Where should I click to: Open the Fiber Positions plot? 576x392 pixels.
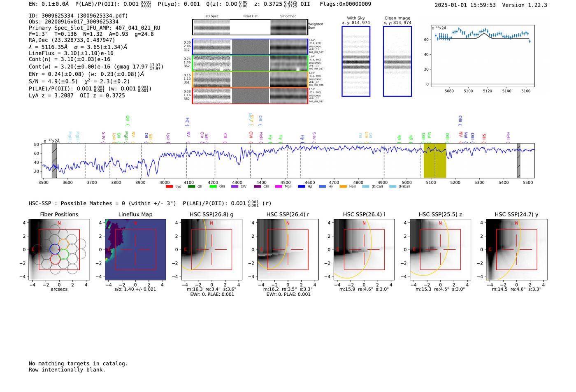pyautogui.click(x=59, y=250)
